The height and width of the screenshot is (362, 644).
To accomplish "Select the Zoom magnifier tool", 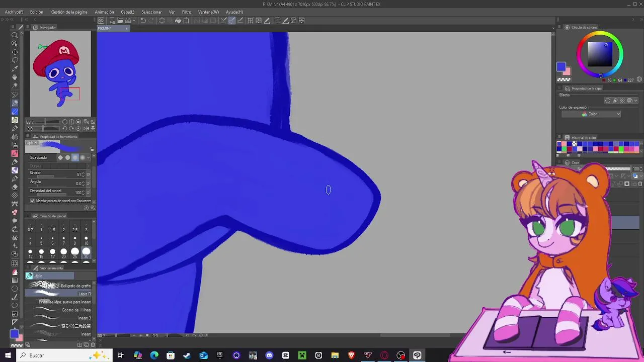I will [15, 35].
